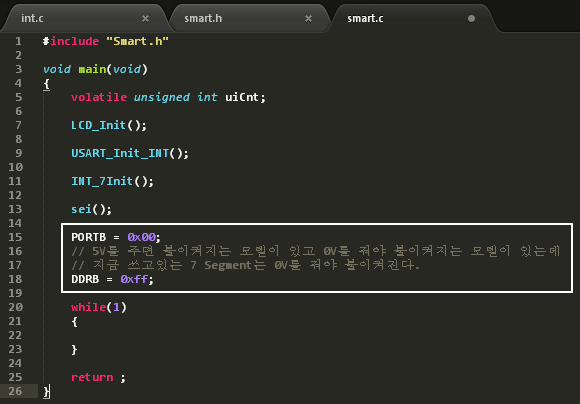Viewport: 580px width, 404px height.
Task: Click the PORTB = 0x00 statement
Action: 116,237
